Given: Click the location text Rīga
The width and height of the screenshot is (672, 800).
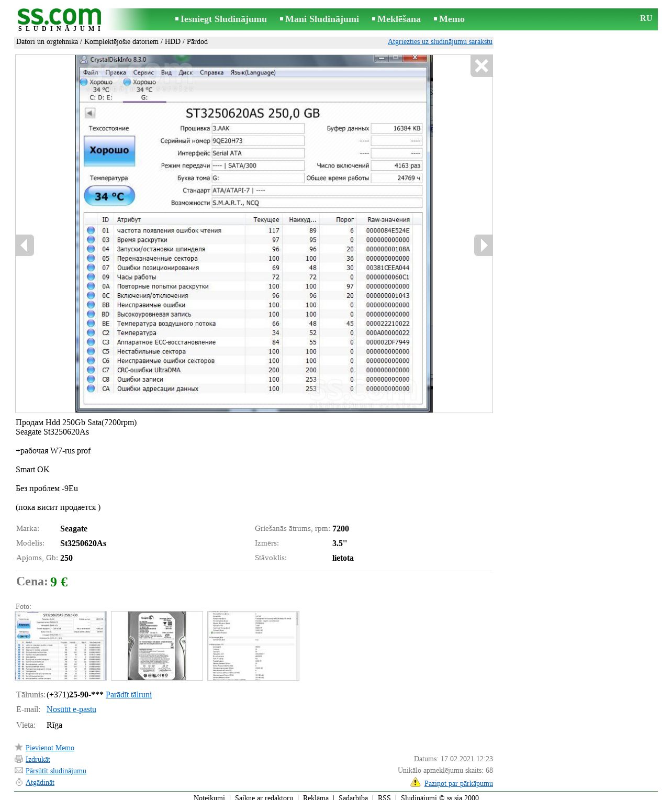Looking at the screenshot, I should coord(54,725).
